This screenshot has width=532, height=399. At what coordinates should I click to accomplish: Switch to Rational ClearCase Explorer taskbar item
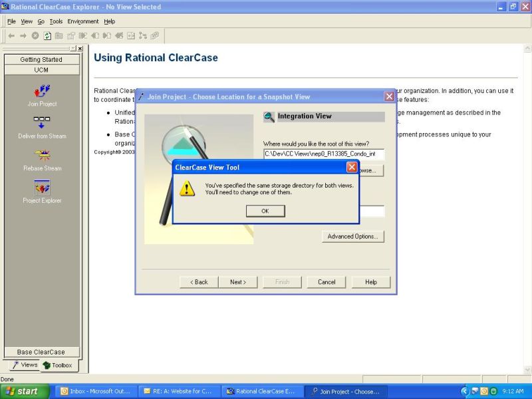pos(262,391)
